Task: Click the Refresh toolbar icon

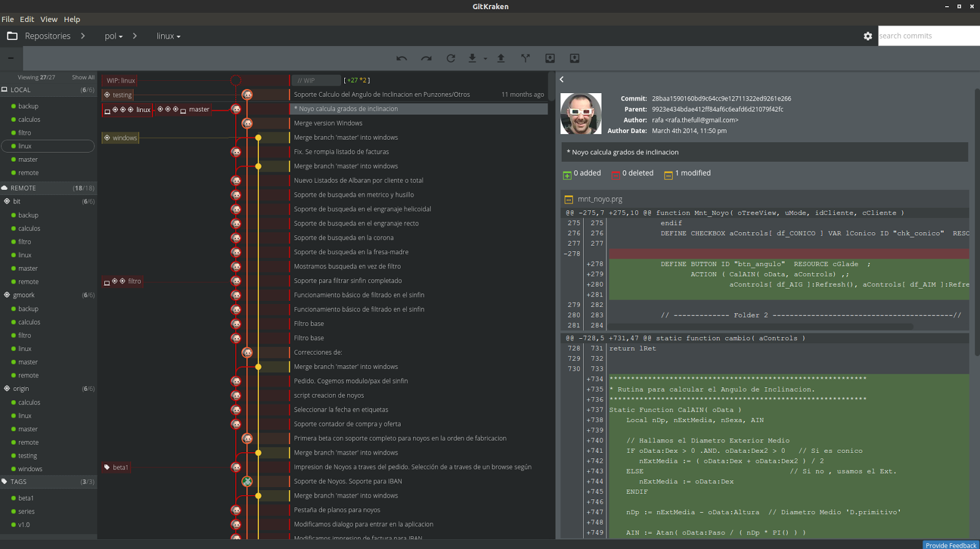Action: (451, 58)
